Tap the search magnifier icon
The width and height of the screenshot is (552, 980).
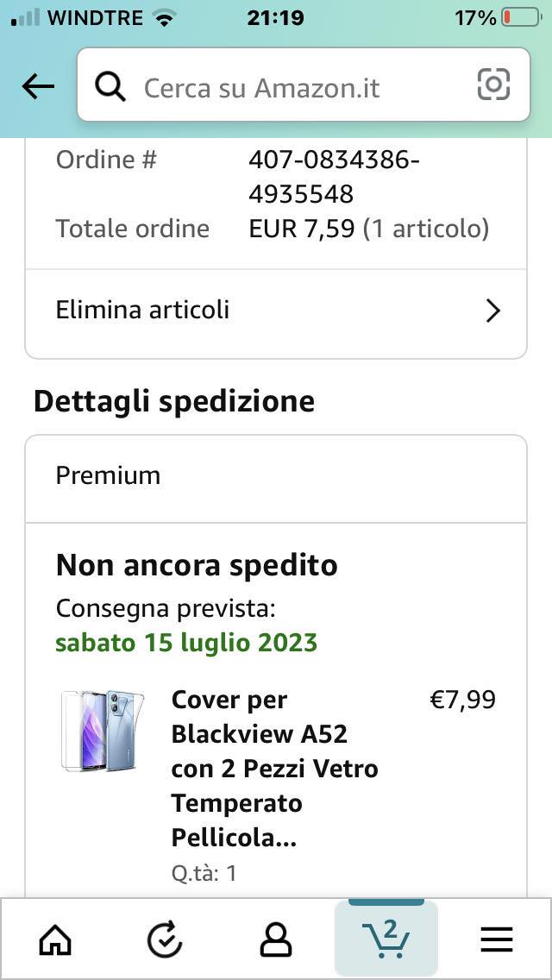click(x=110, y=86)
